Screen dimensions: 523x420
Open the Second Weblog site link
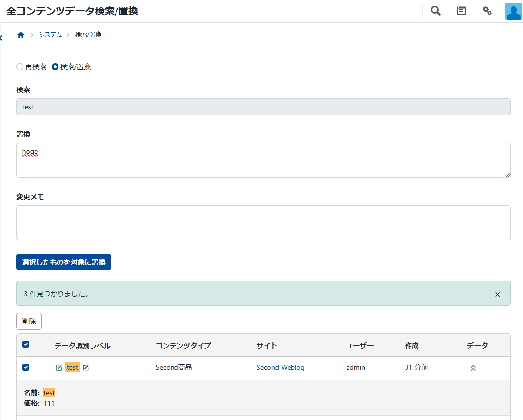click(280, 368)
